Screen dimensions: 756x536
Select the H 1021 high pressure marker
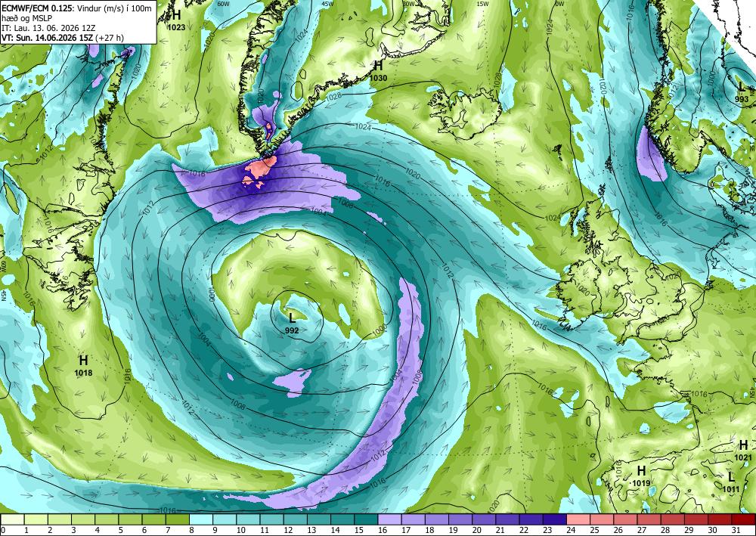(x=743, y=451)
